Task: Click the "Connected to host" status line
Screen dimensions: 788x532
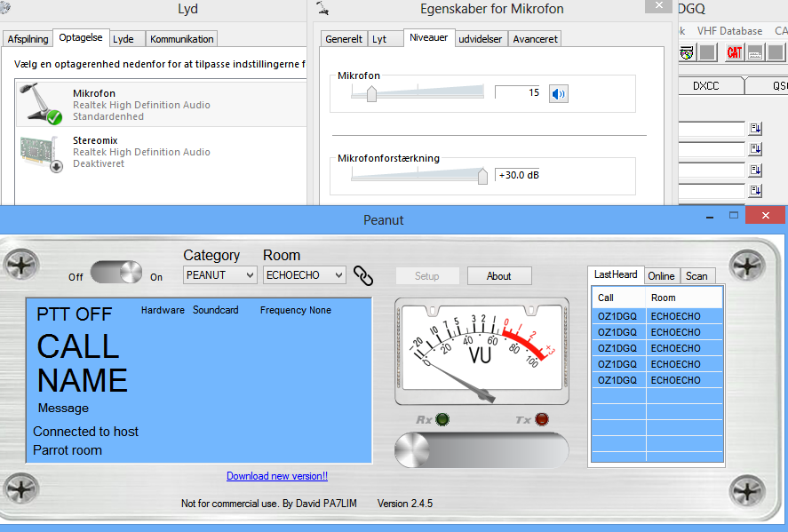Action: (x=85, y=432)
